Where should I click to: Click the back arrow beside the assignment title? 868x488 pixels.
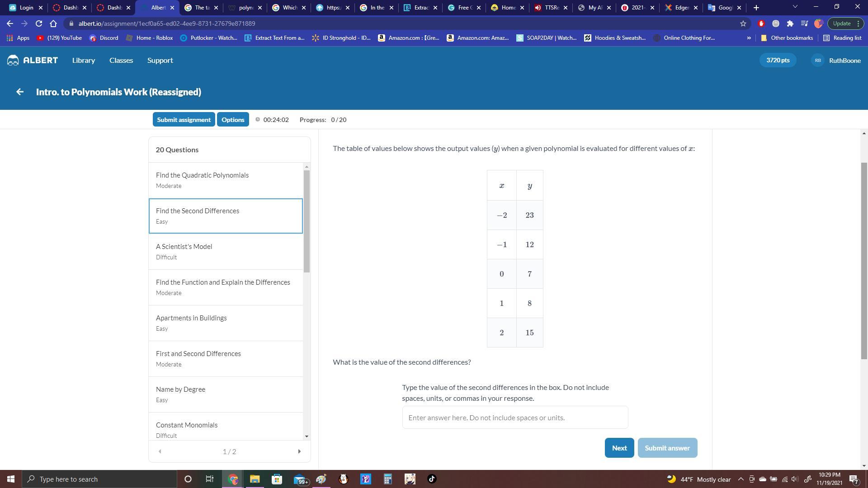point(19,92)
